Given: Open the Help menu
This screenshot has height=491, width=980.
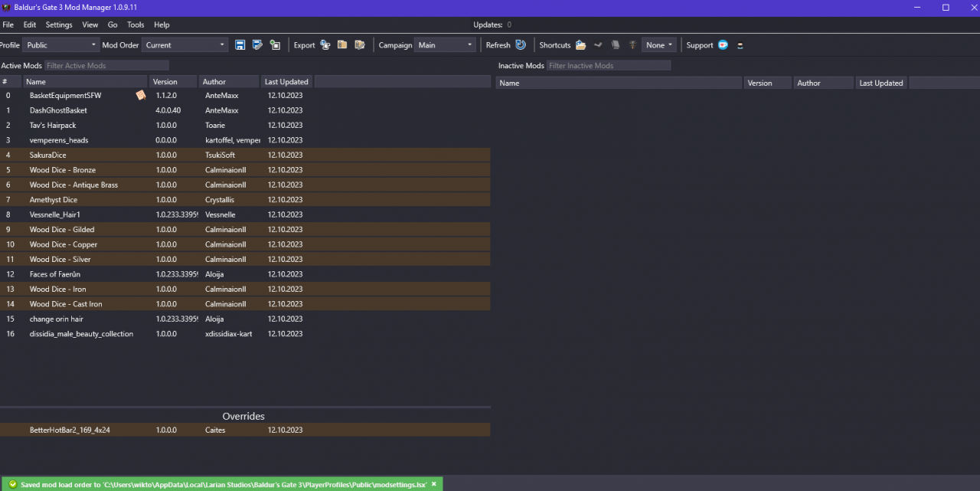Looking at the screenshot, I should (162, 25).
